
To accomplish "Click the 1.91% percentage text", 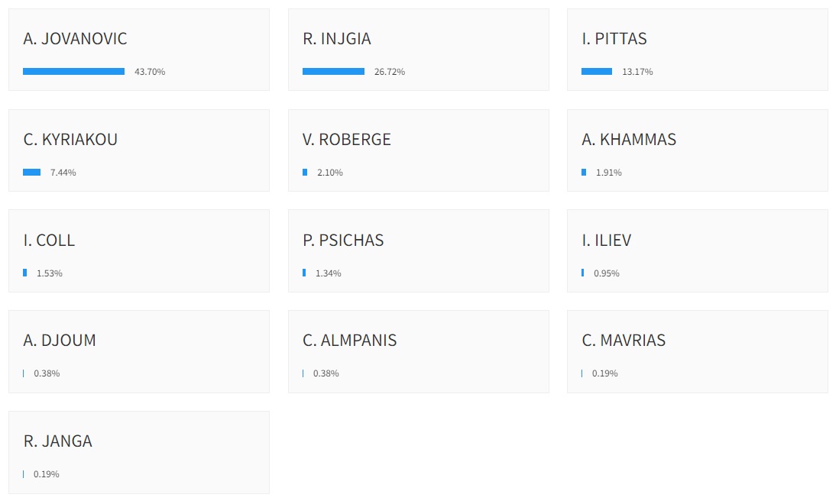I will pyautogui.click(x=609, y=173).
